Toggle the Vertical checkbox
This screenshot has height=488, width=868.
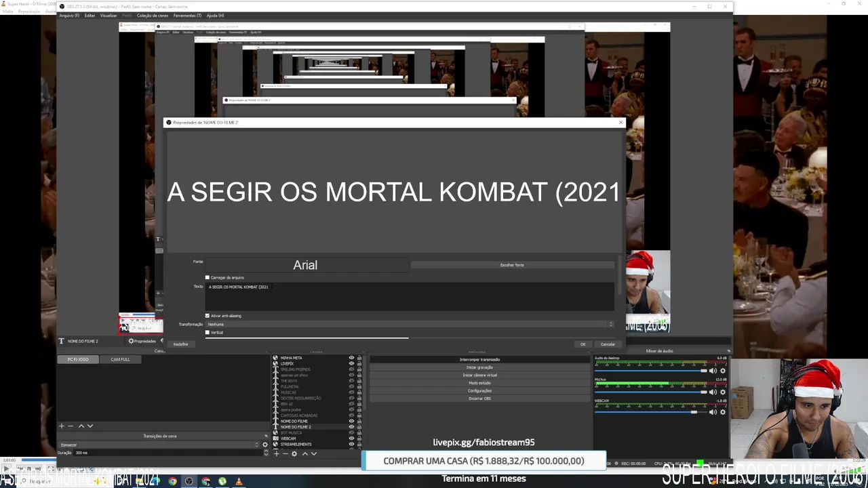[208, 332]
